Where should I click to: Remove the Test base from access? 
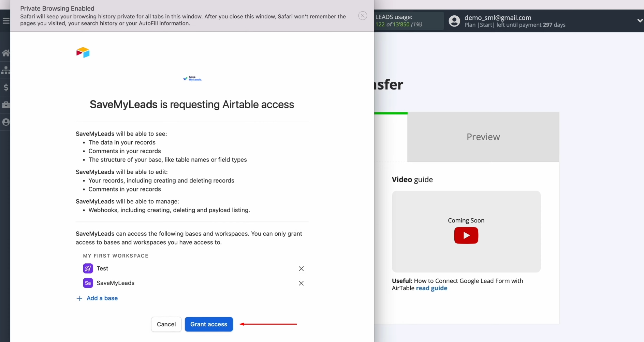(x=301, y=269)
